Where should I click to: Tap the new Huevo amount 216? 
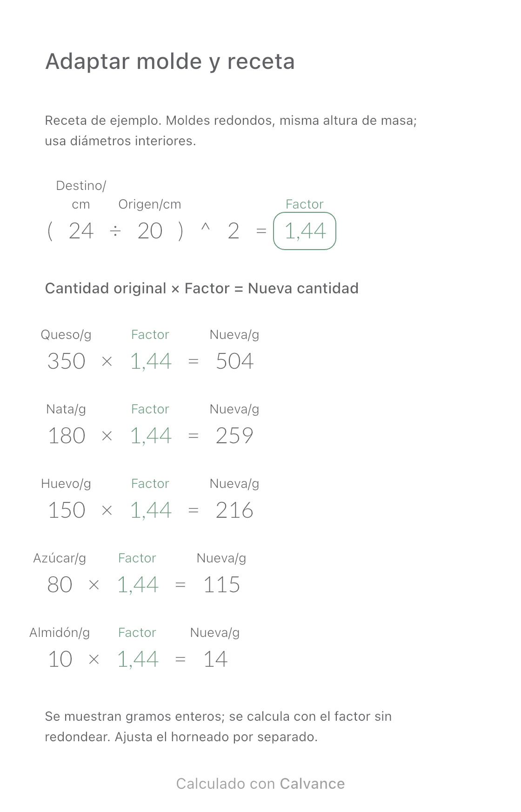pos(234,510)
